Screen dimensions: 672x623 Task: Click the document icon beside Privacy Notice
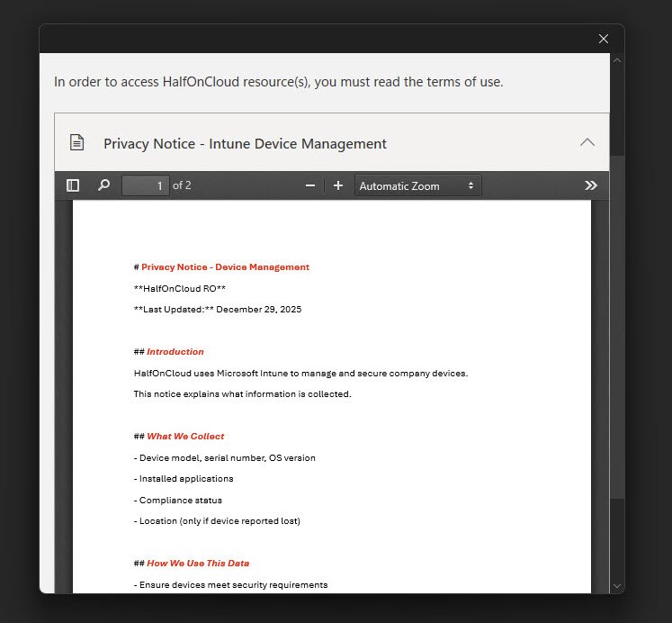[x=77, y=143]
